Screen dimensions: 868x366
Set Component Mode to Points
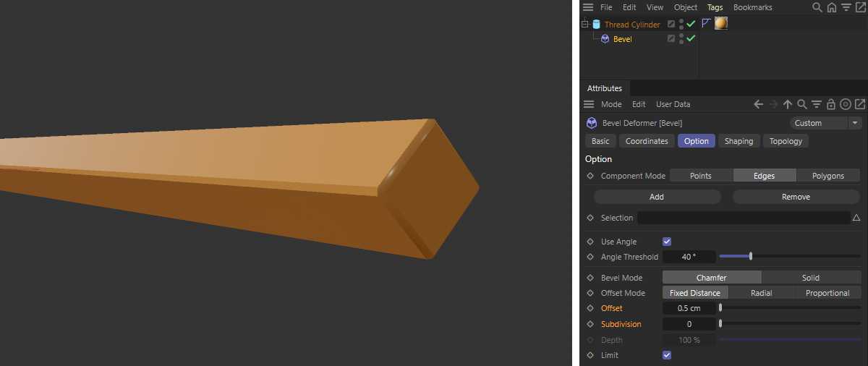pyautogui.click(x=701, y=176)
